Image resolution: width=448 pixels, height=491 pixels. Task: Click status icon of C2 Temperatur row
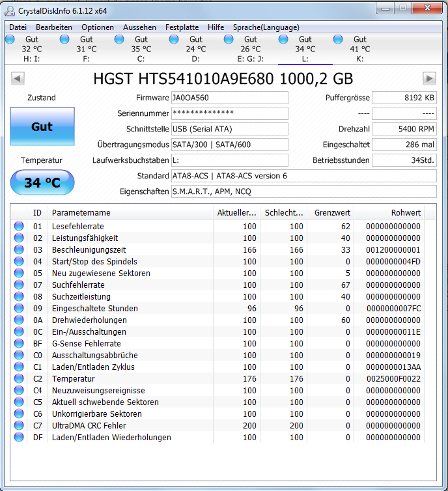click(19, 378)
